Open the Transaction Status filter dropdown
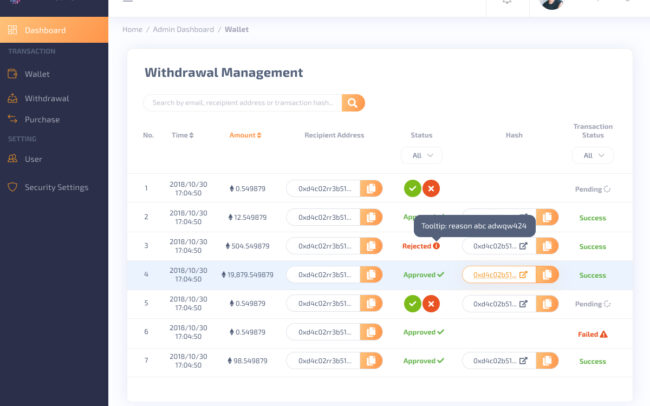The image size is (650, 406). 592,155
